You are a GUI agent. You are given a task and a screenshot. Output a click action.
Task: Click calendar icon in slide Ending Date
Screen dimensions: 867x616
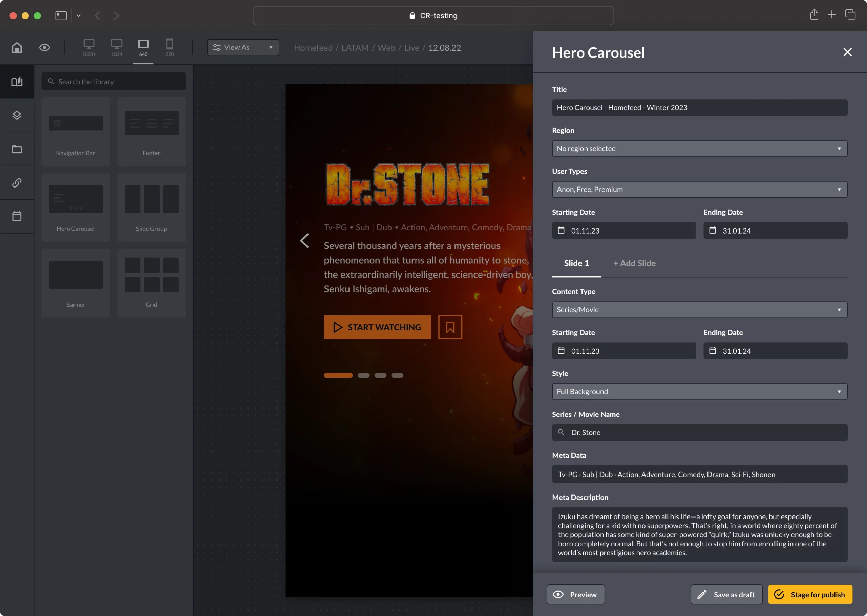click(x=712, y=351)
